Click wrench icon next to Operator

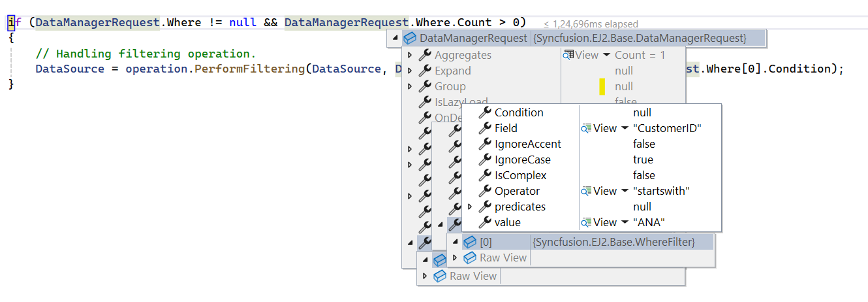(484, 191)
